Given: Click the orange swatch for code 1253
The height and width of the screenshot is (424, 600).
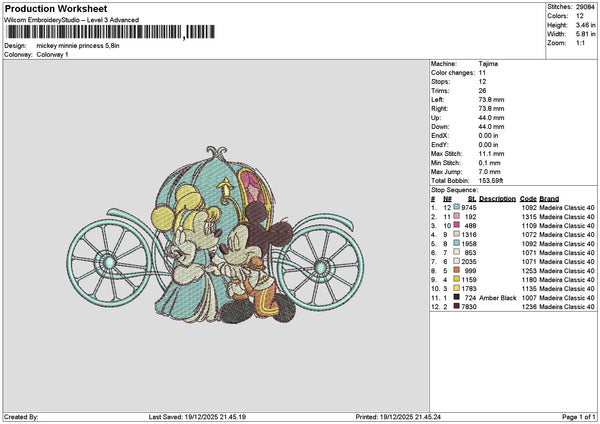Looking at the screenshot, I should click(456, 271).
